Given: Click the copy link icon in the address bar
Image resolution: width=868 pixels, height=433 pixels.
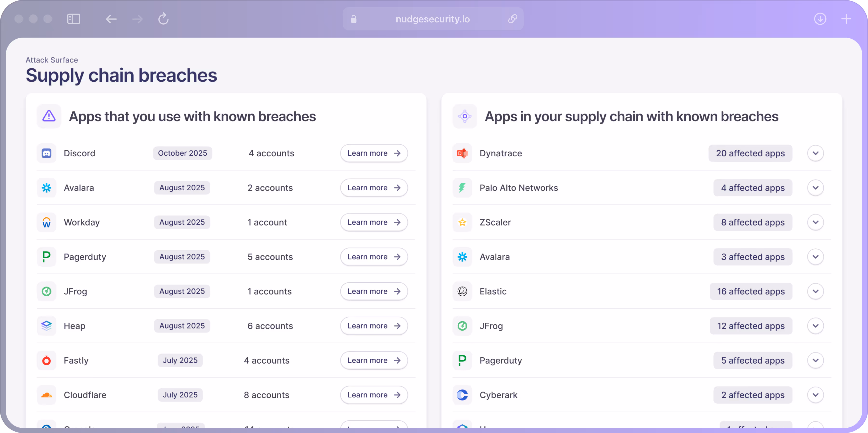Looking at the screenshot, I should tap(513, 19).
